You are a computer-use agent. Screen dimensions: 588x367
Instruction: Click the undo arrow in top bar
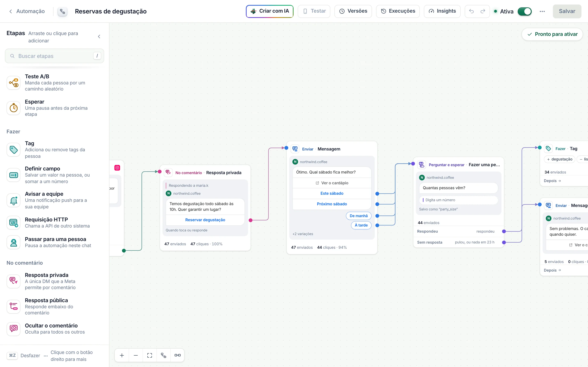[471, 11]
